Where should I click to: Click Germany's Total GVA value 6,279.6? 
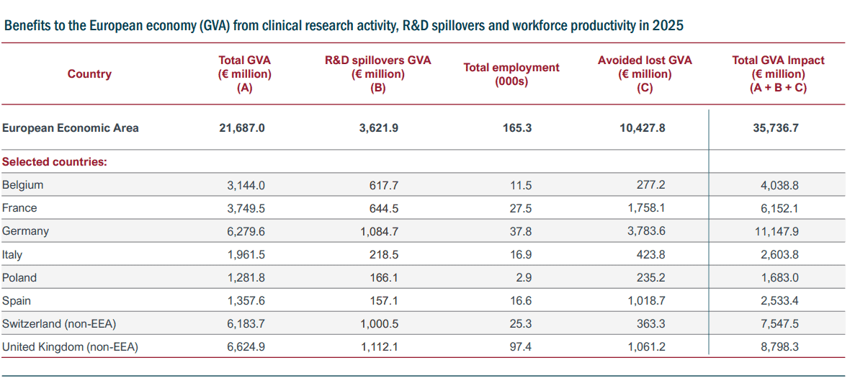[246, 231]
